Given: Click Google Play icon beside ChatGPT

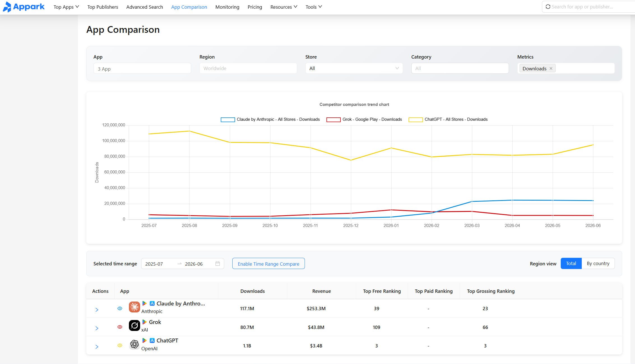Looking at the screenshot, I should pyautogui.click(x=145, y=340).
